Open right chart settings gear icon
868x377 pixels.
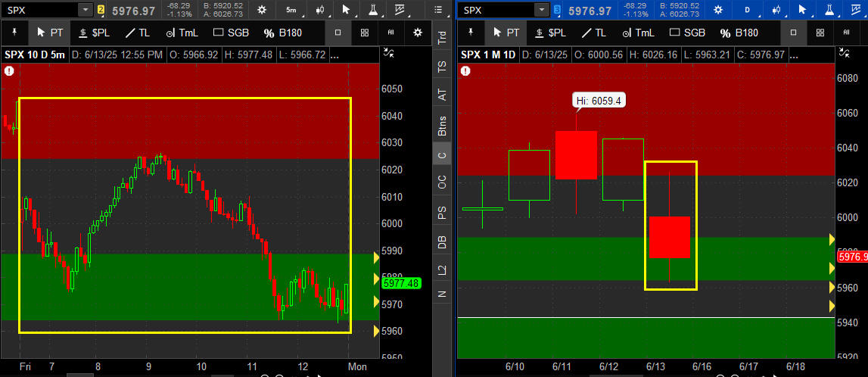[718, 10]
